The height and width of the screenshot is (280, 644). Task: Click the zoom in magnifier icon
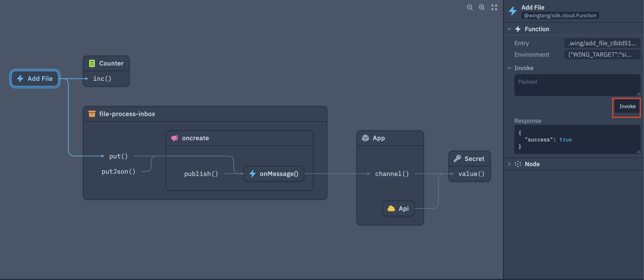click(482, 8)
